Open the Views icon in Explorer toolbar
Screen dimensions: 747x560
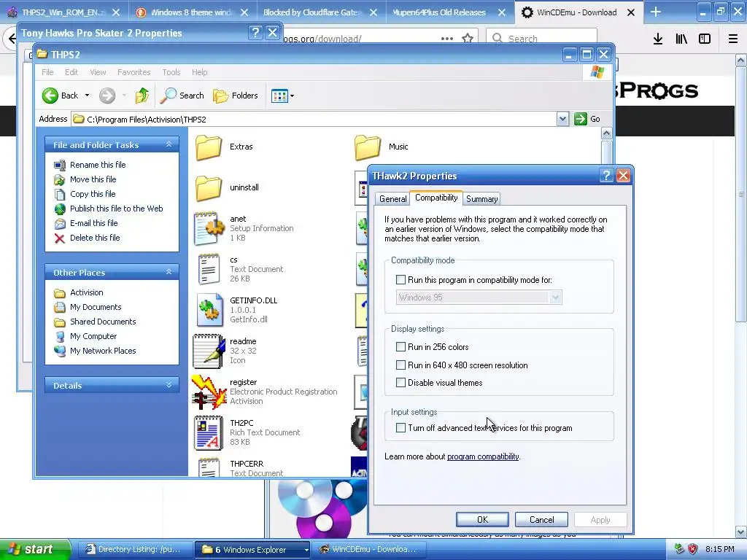(x=279, y=96)
